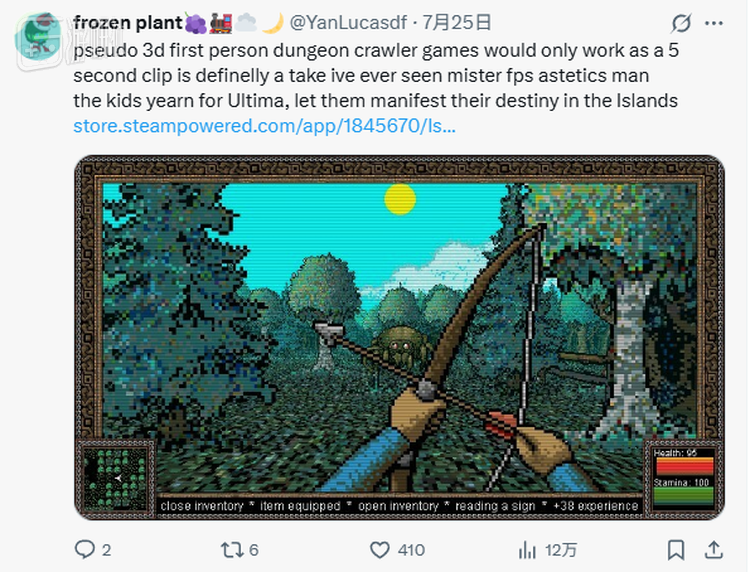Open the repost arrows menu
750x572 pixels.
232,549
